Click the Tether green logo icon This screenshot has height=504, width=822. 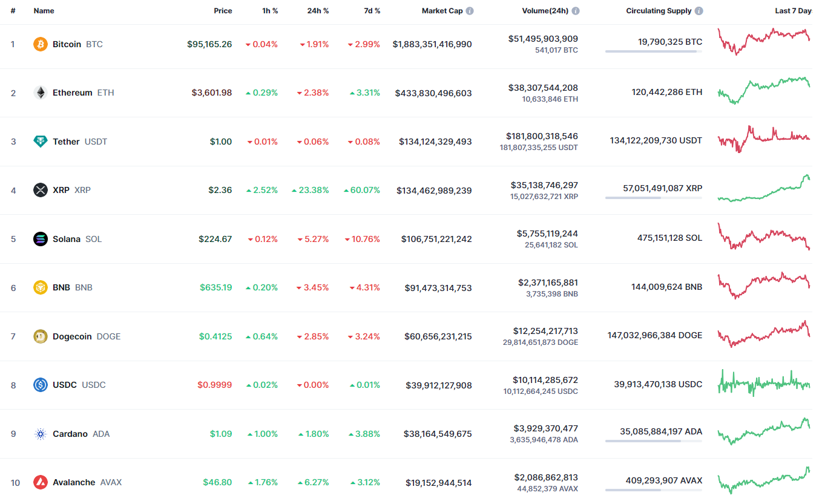pos(41,142)
